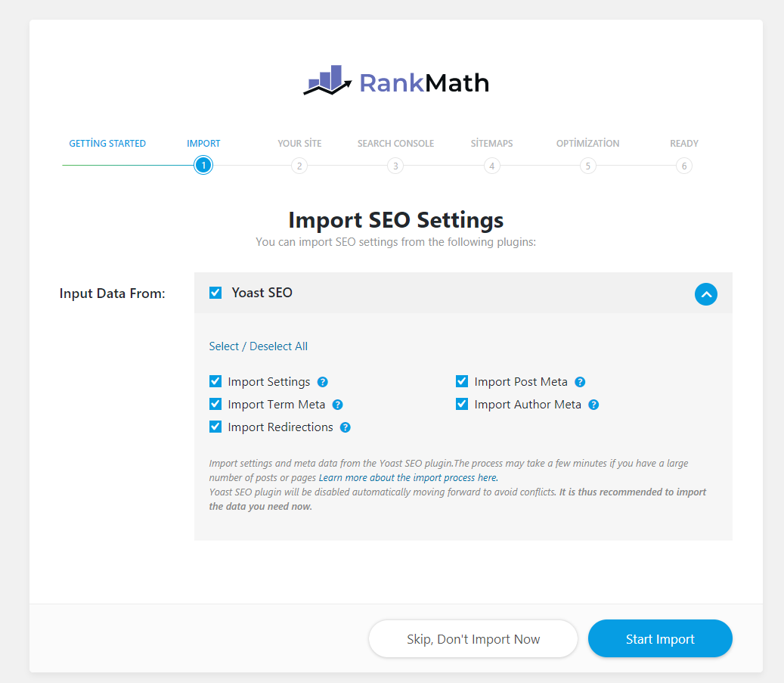Click step 2 circle in progress bar

[299, 166]
